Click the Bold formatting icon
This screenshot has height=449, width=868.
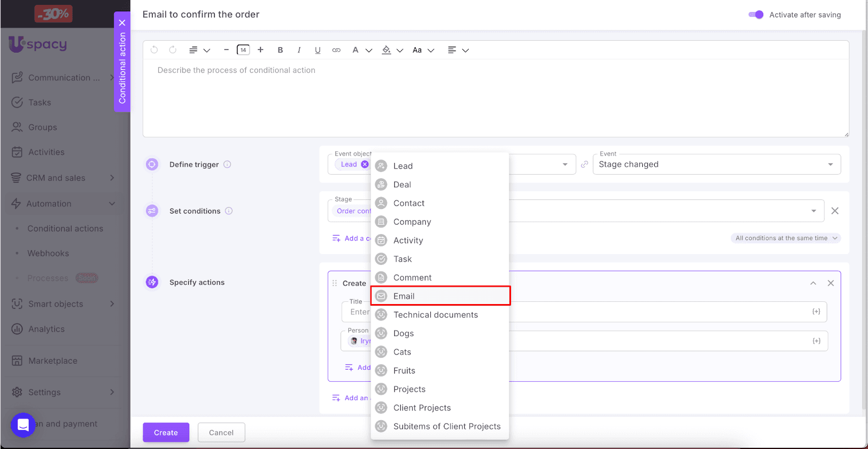pyautogui.click(x=280, y=50)
